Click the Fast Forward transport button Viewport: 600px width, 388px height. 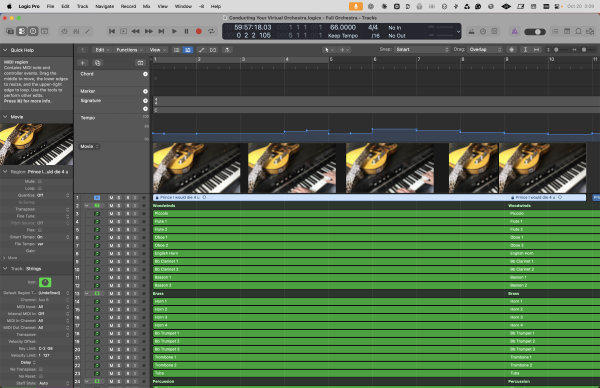(x=148, y=31)
